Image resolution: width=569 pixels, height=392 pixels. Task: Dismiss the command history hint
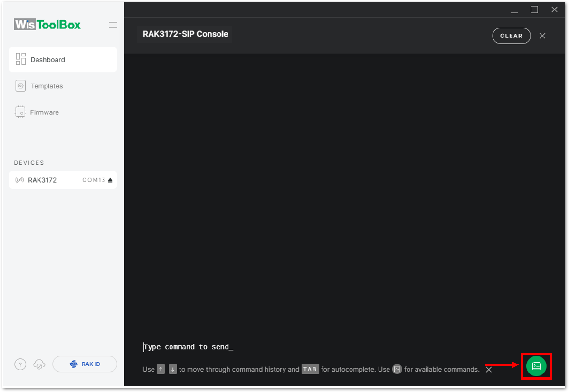[x=489, y=370]
